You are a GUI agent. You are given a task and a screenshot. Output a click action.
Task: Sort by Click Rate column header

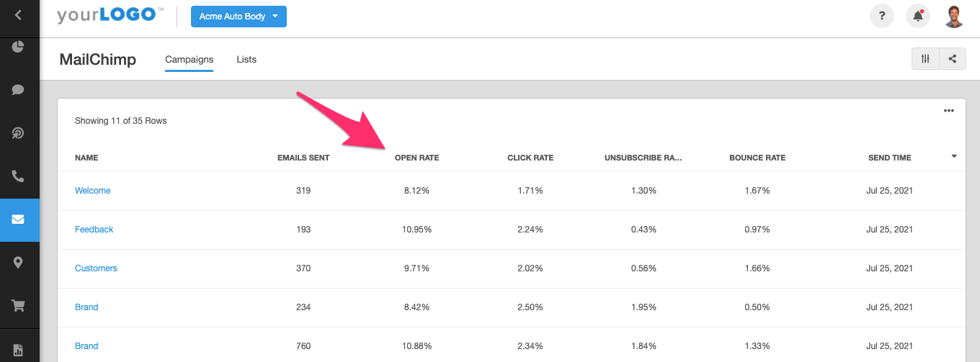[x=530, y=158]
